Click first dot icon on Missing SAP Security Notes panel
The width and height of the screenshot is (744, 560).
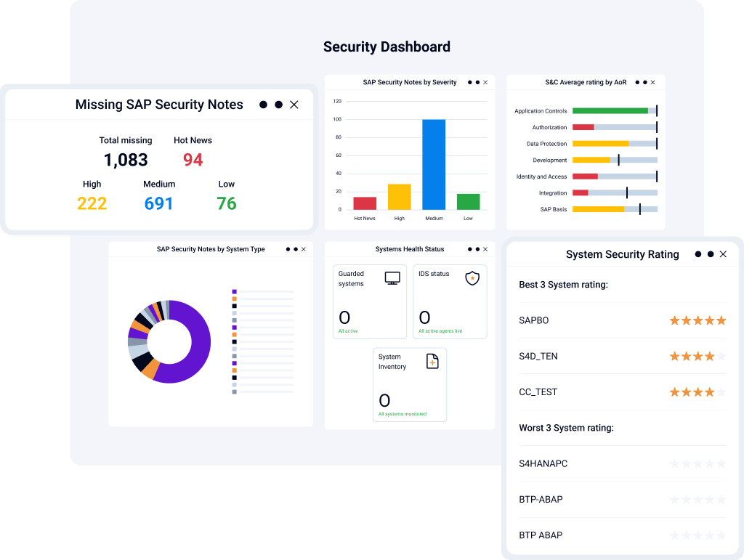(263, 105)
